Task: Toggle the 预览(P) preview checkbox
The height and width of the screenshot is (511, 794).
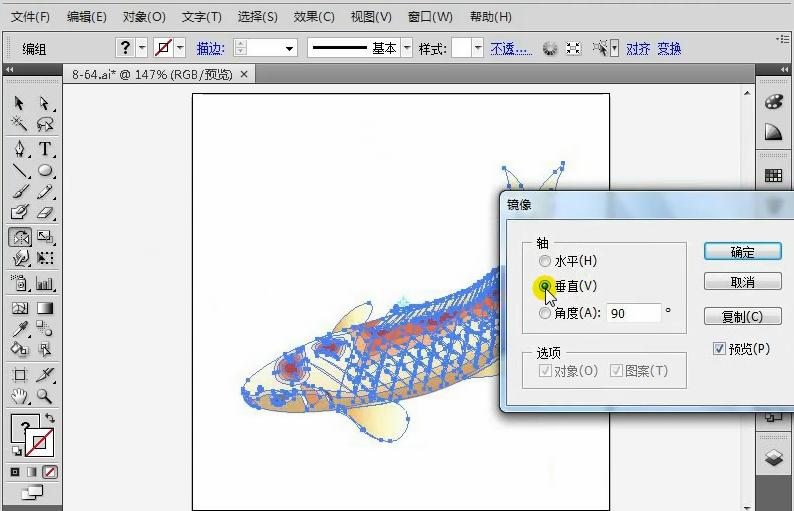Action: 719,349
